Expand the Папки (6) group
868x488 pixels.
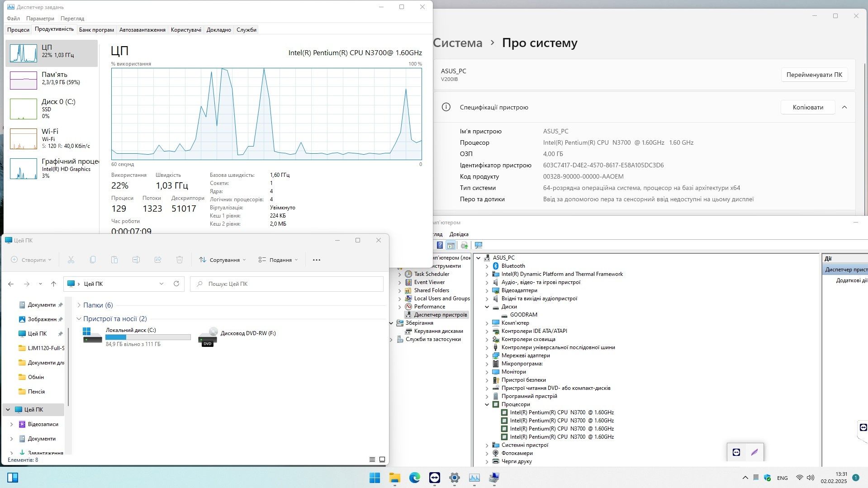(x=79, y=305)
